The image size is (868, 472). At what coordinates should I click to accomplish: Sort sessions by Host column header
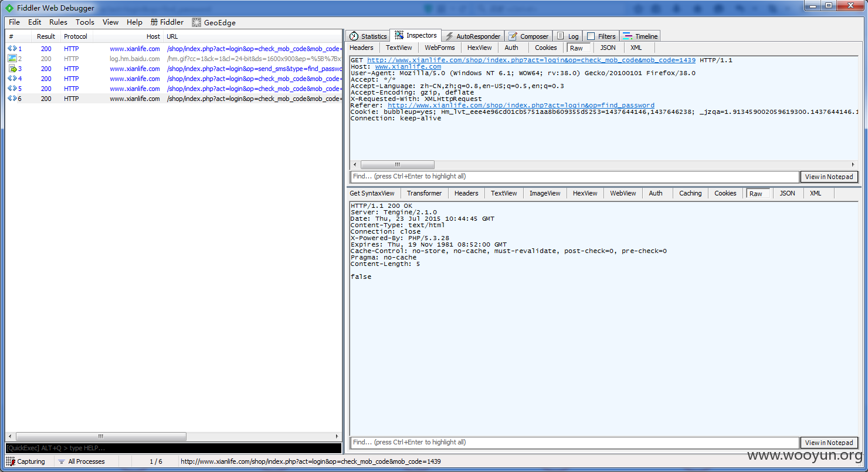(x=128, y=36)
